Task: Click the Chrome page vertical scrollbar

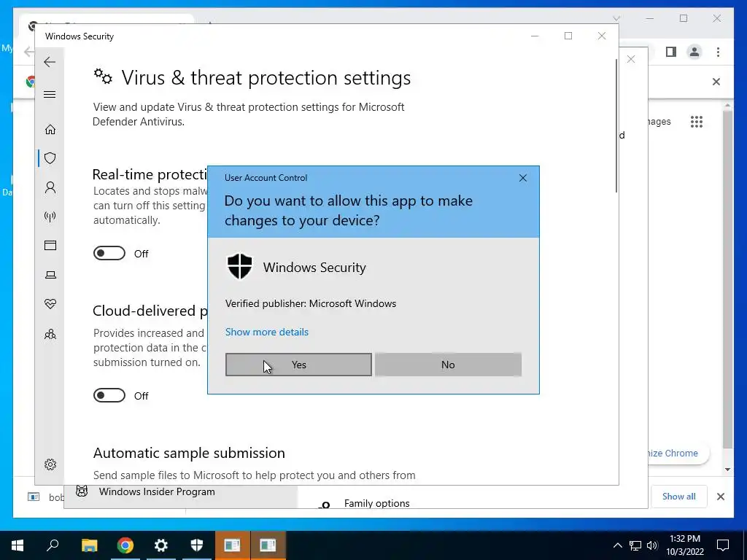Action: pos(727,279)
